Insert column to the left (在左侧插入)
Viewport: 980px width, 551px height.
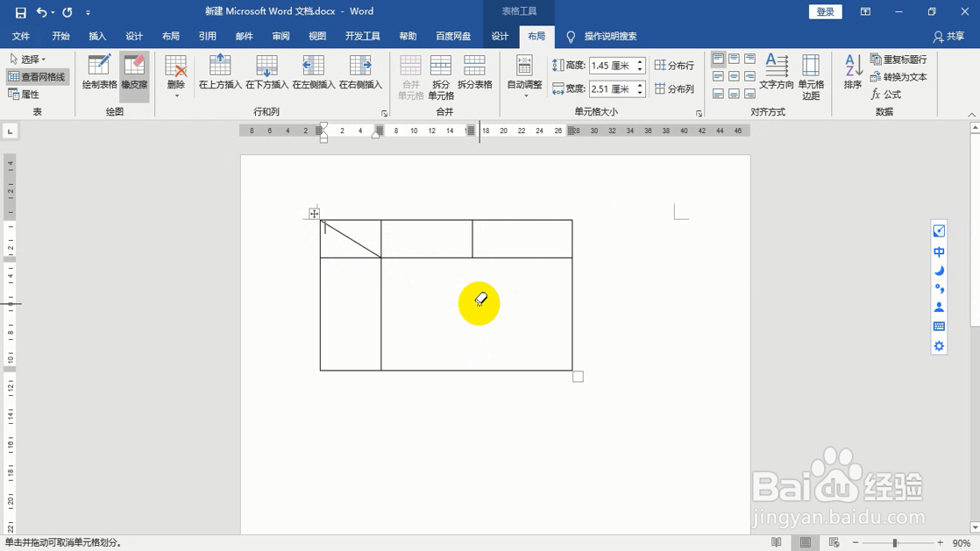coord(314,73)
